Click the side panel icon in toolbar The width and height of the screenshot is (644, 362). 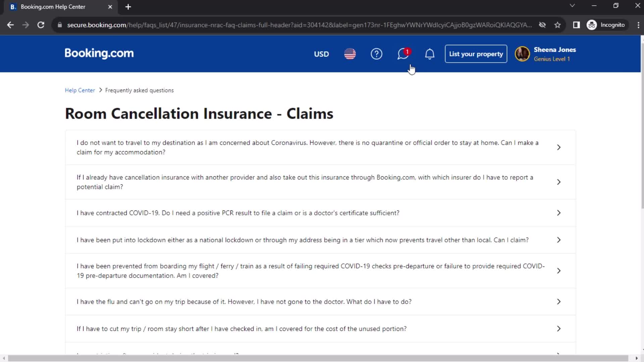pyautogui.click(x=576, y=25)
